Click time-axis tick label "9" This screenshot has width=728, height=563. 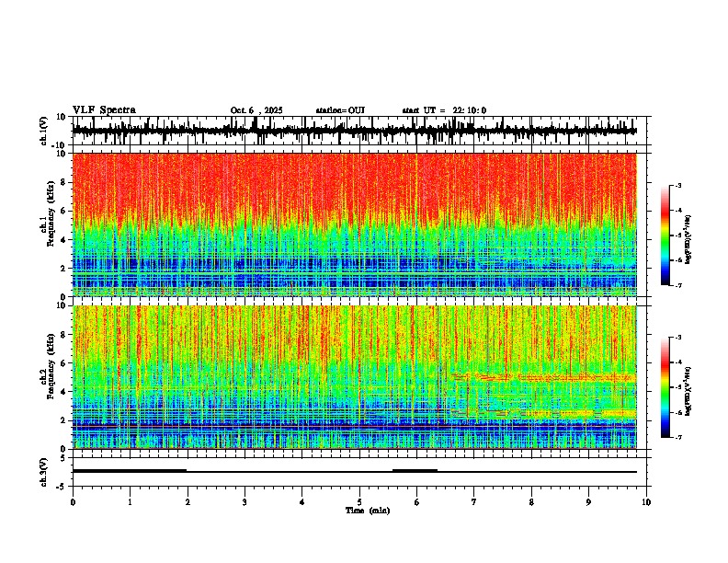coord(588,502)
